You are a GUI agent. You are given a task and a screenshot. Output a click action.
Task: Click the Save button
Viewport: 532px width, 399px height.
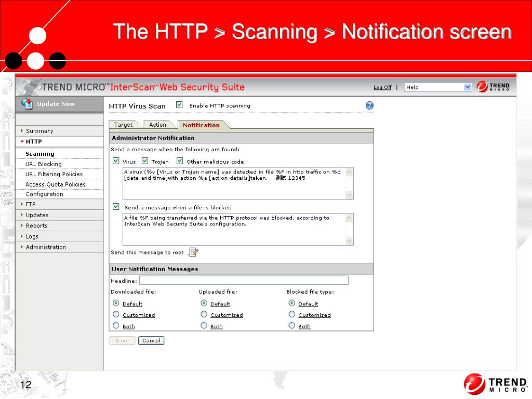(122, 340)
